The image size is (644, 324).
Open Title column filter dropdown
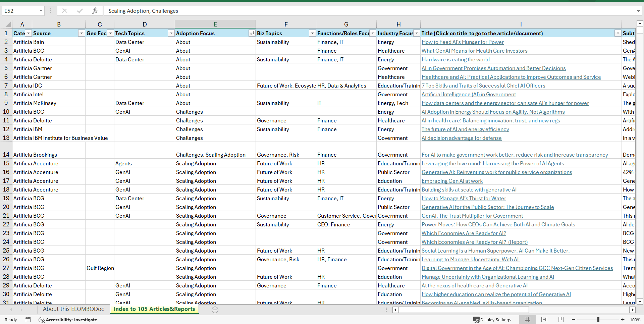click(618, 33)
